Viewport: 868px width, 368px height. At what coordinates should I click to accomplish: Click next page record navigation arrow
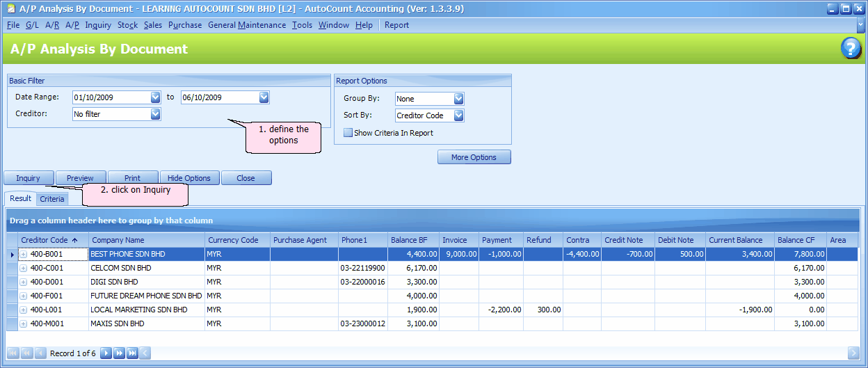pos(119,353)
